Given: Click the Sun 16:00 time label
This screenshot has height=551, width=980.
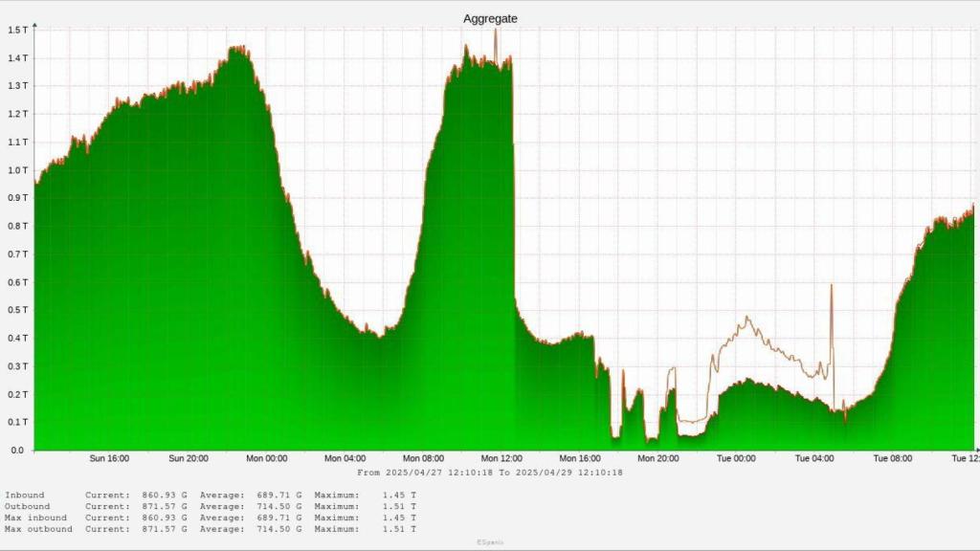Looking at the screenshot, I should pyautogui.click(x=109, y=459).
